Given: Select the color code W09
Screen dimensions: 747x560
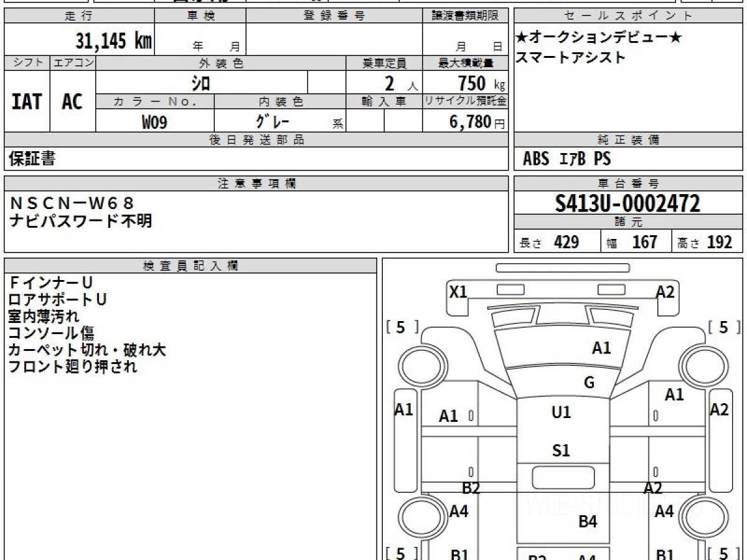Looking at the screenshot, I should pos(154,122).
